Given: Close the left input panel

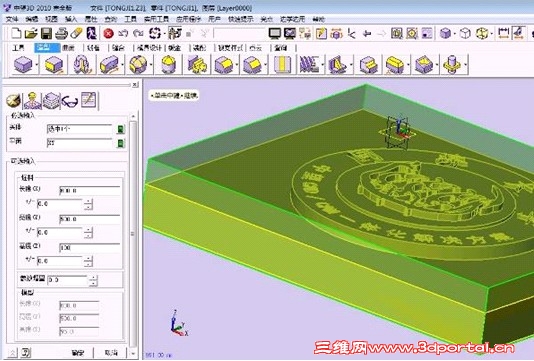Looking at the screenshot, I should (x=135, y=84).
